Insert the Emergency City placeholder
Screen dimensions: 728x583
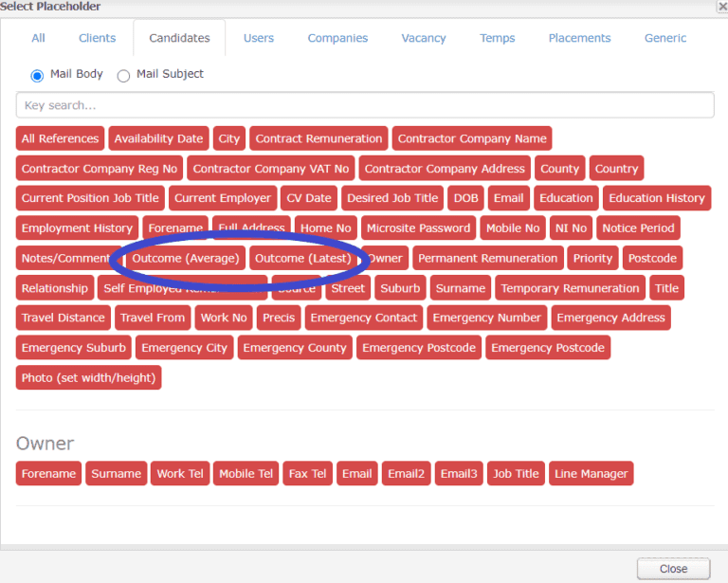[x=184, y=348]
